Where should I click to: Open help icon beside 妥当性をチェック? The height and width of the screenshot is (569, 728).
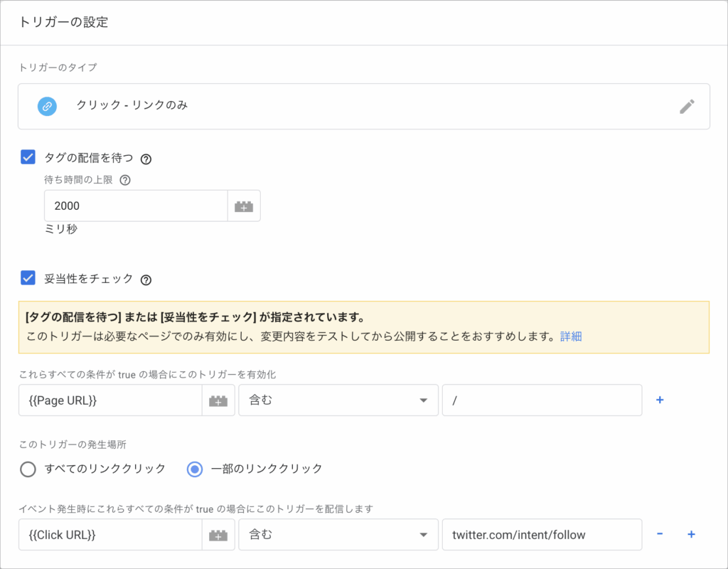pyautogui.click(x=146, y=280)
